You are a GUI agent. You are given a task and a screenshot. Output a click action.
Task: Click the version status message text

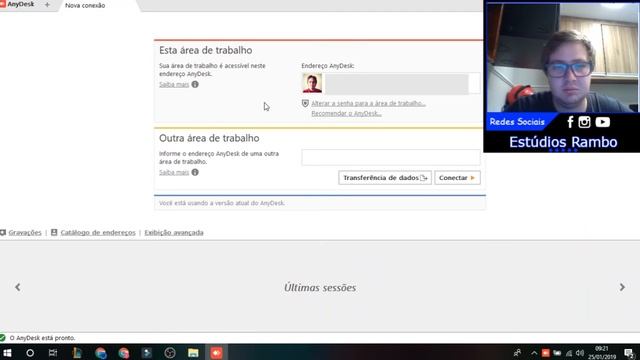(x=222, y=203)
